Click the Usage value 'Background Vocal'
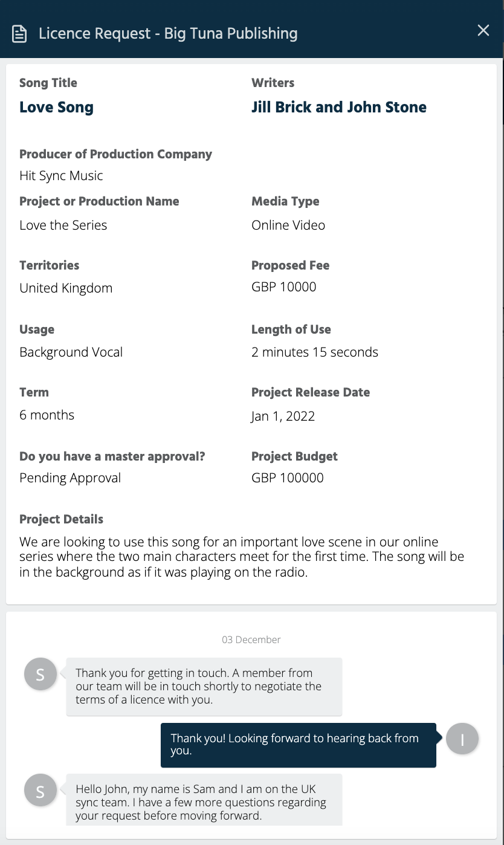The image size is (504, 845). [x=71, y=352]
